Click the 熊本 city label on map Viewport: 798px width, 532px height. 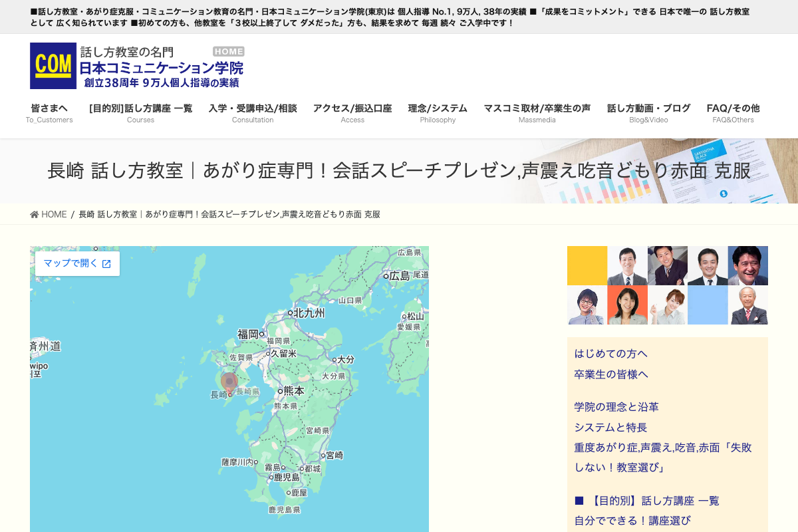pyautogui.click(x=293, y=391)
